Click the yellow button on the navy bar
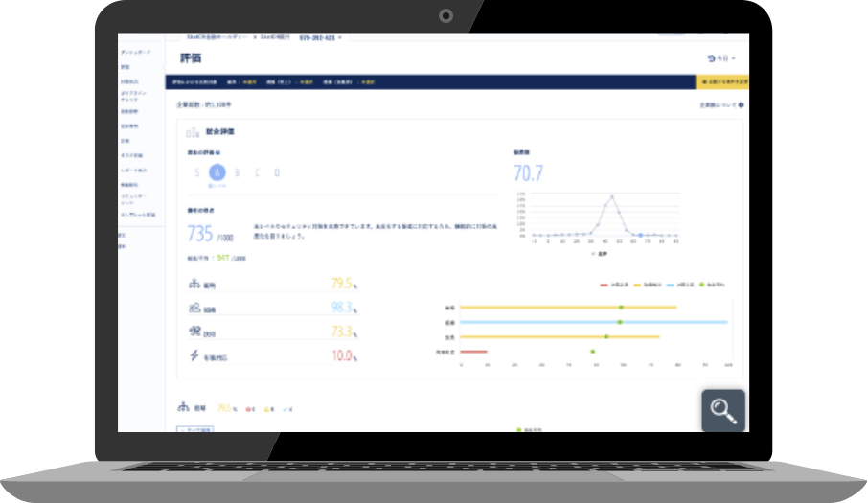Image resolution: width=868 pixels, height=503 pixels. [x=723, y=83]
